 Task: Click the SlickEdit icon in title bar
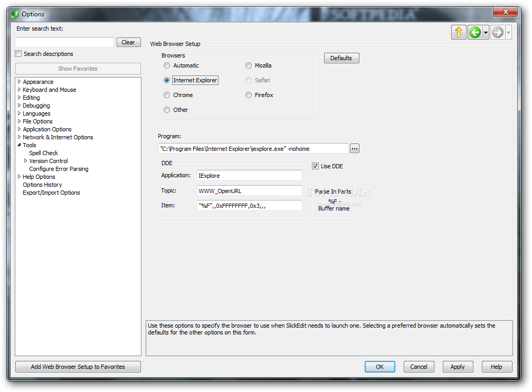(x=15, y=14)
